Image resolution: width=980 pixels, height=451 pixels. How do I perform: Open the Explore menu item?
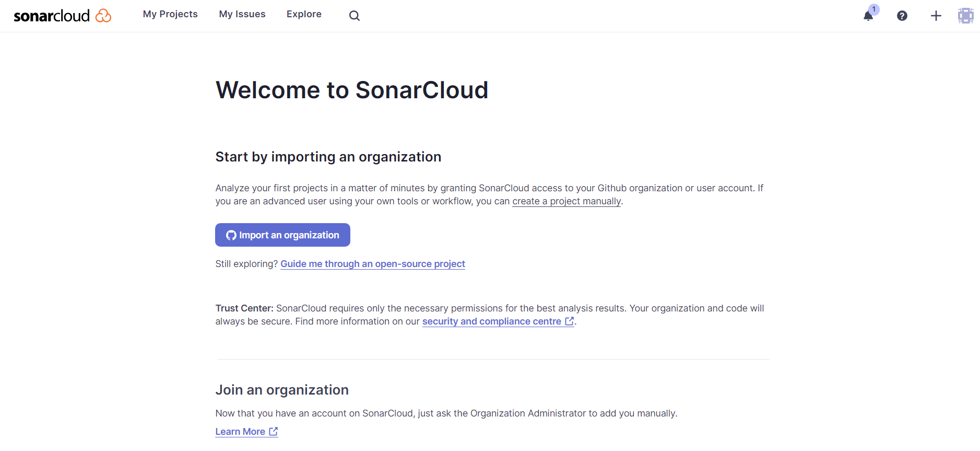304,14
